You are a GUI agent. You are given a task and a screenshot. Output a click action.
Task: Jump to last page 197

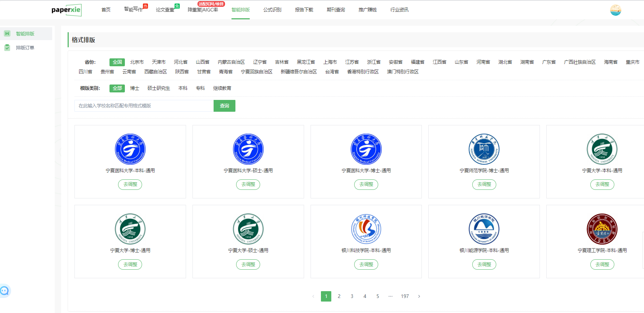405,297
